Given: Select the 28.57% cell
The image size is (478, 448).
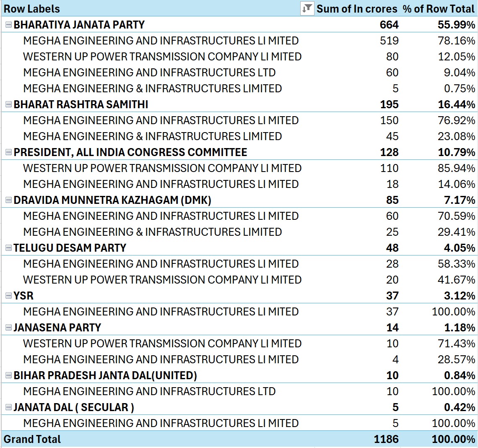Looking at the screenshot, I should (x=456, y=359).
